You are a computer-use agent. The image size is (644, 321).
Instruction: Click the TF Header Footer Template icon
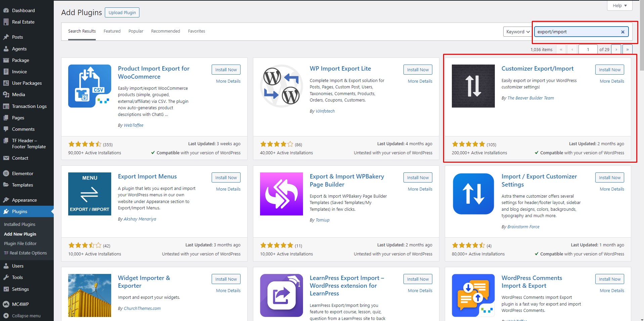tap(6, 141)
